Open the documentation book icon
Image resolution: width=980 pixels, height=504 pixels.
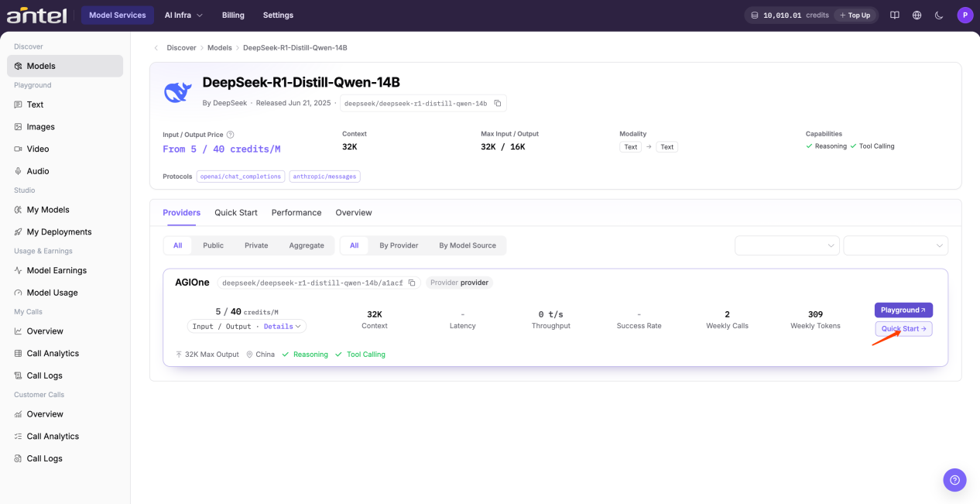click(x=894, y=15)
